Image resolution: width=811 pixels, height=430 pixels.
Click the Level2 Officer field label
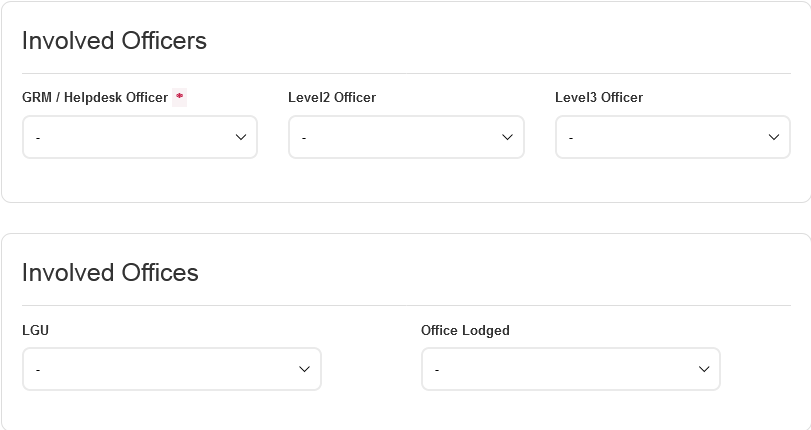tap(332, 97)
